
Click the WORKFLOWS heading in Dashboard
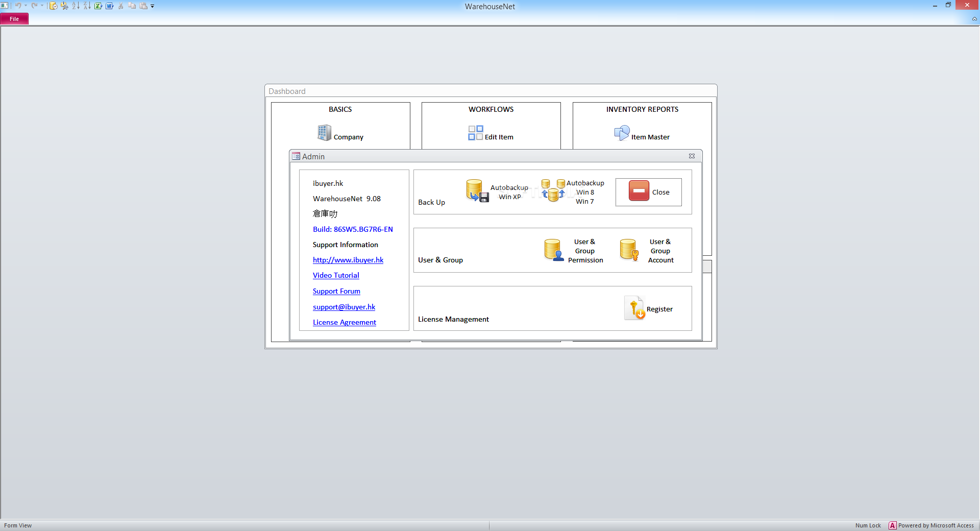(491, 109)
